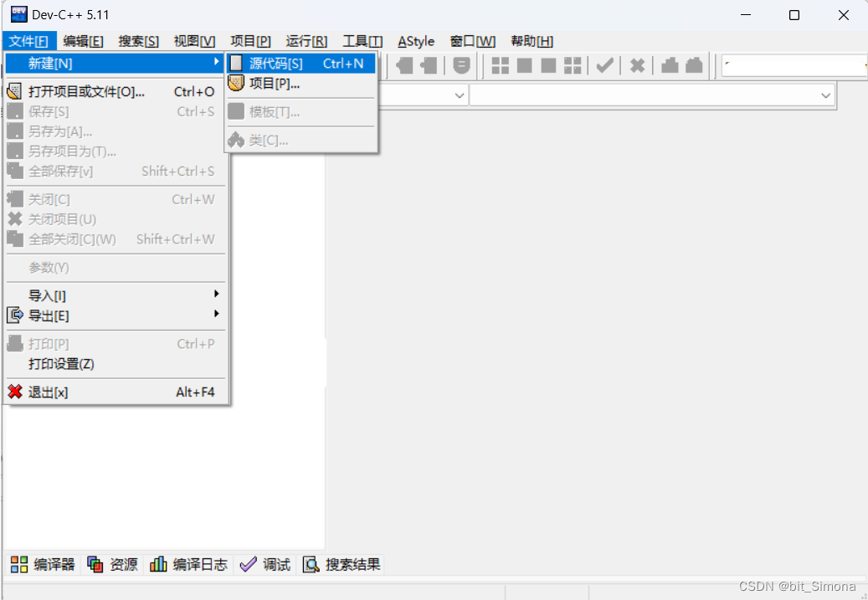
Task: Choose 源代码[S] Ctrl+N from the submenu
Action: 300,63
